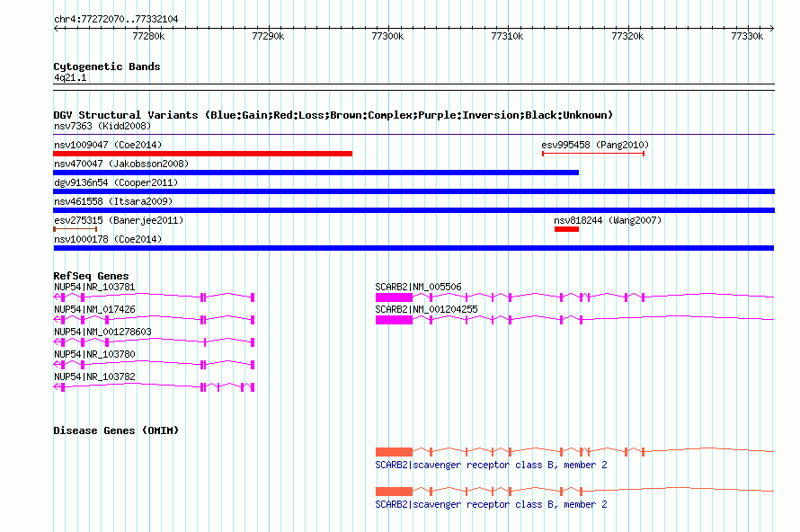Click the lower orange SCARB2 OMIM exon block
The height and width of the screenshot is (532, 800).
(x=394, y=492)
